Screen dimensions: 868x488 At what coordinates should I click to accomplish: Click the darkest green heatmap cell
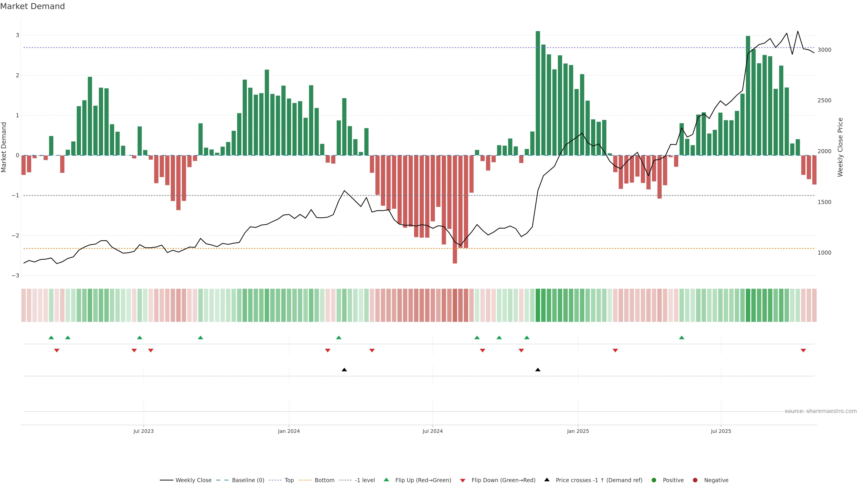point(538,305)
